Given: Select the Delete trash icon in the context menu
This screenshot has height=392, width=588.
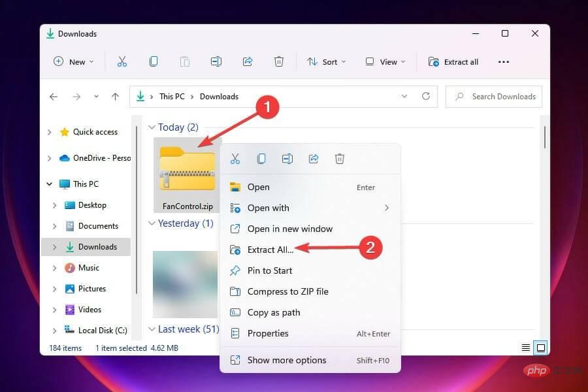Looking at the screenshot, I should [x=340, y=158].
